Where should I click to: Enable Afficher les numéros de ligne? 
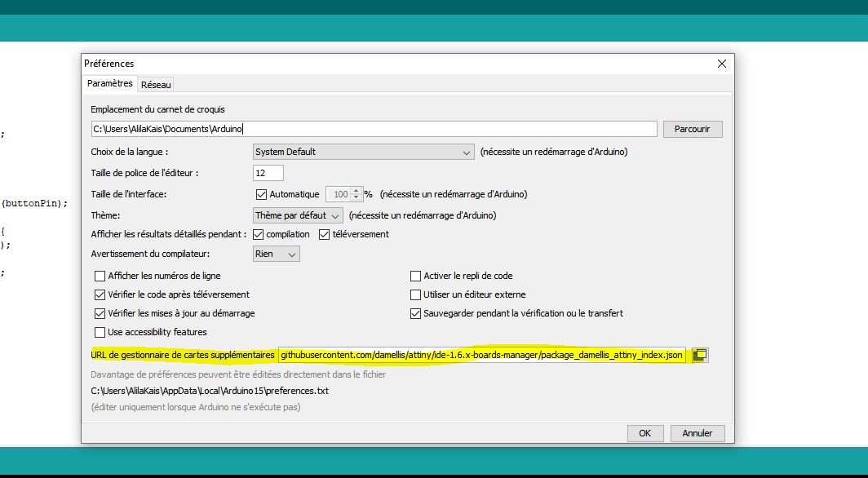coord(100,276)
